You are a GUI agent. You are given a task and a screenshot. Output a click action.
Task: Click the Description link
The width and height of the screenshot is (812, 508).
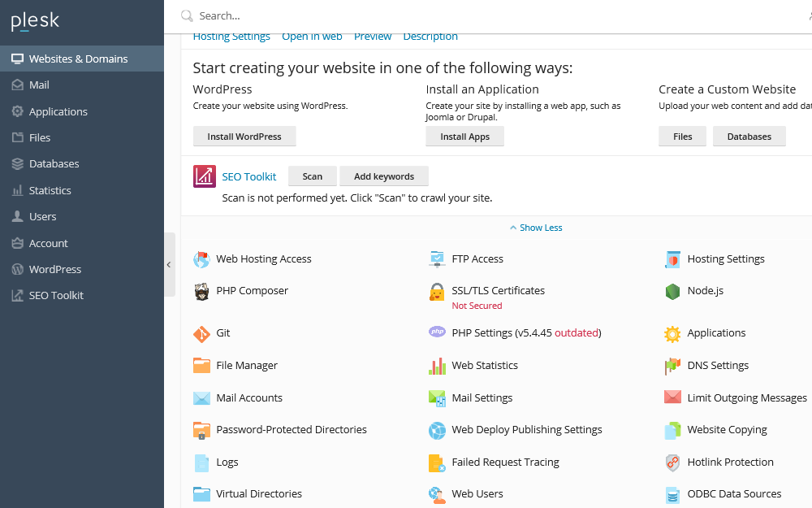coord(430,37)
